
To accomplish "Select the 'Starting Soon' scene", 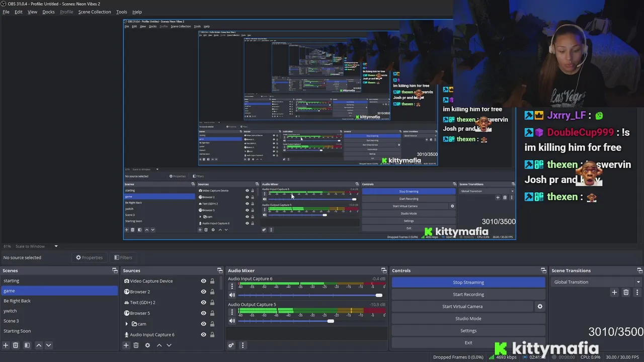I will coord(59,331).
